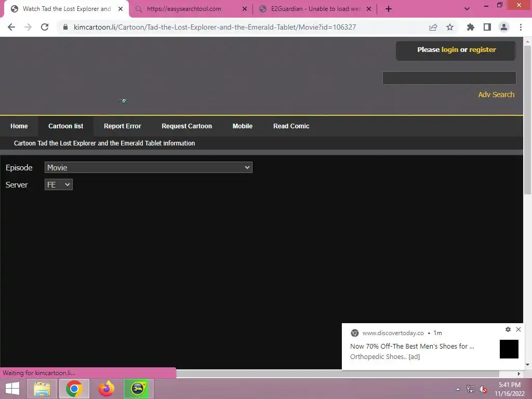
Task: Share this page via the share icon
Action: [433, 27]
